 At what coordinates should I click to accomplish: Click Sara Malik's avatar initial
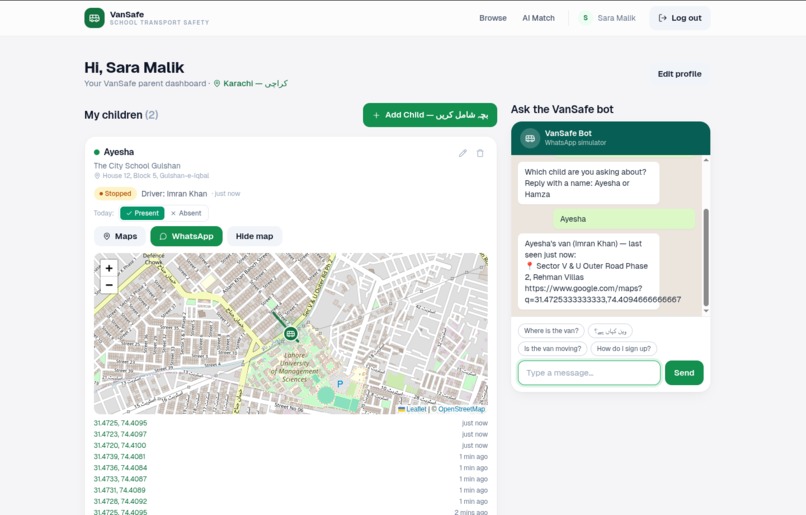585,18
